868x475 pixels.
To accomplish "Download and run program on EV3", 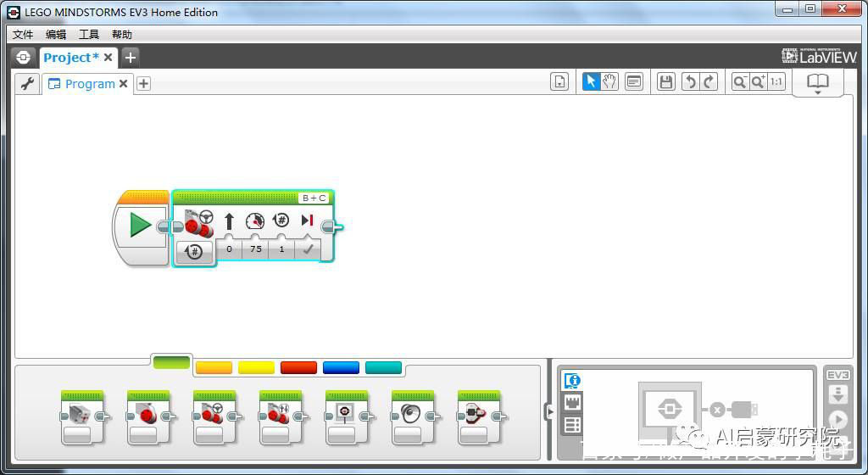I will point(838,420).
